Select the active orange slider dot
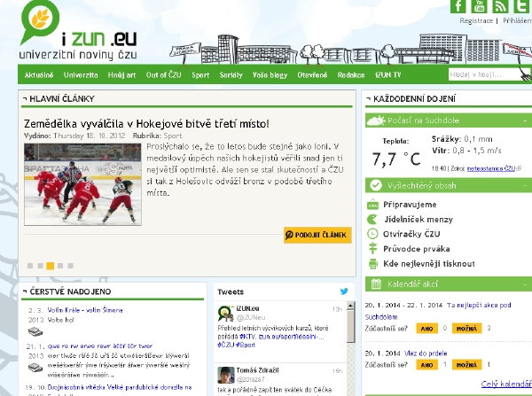 51,266
